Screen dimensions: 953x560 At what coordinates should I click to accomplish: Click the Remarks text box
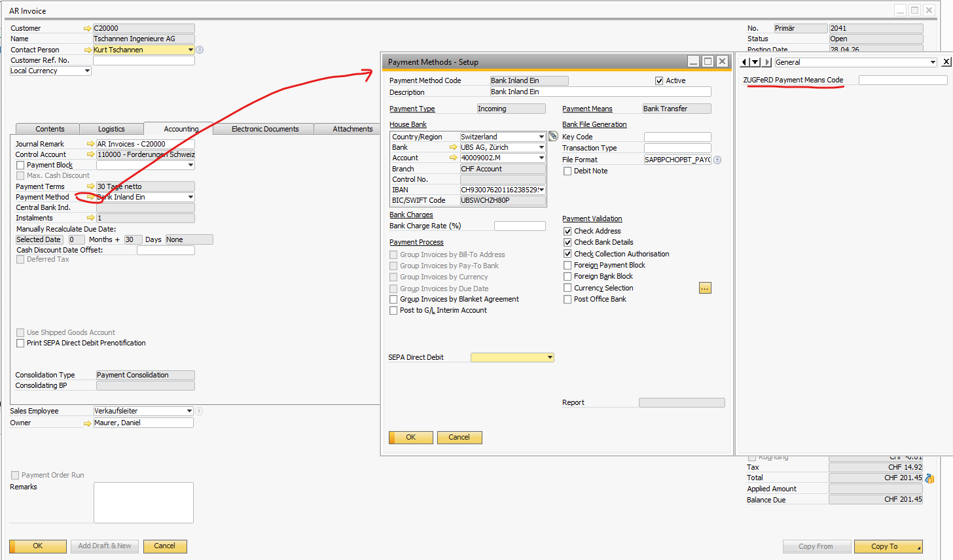pyautogui.click(x=143, y=502)
